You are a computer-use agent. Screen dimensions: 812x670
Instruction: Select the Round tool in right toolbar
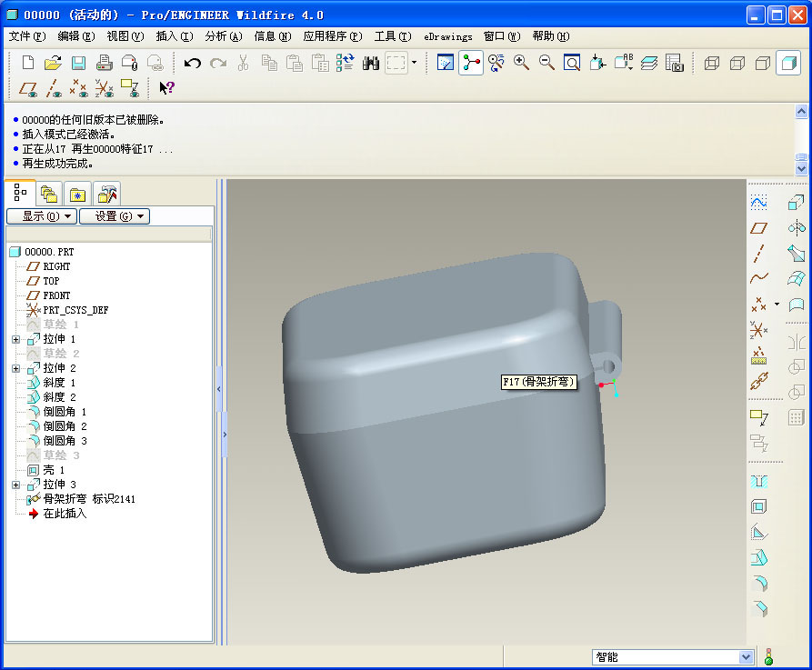tap(759, 584)
